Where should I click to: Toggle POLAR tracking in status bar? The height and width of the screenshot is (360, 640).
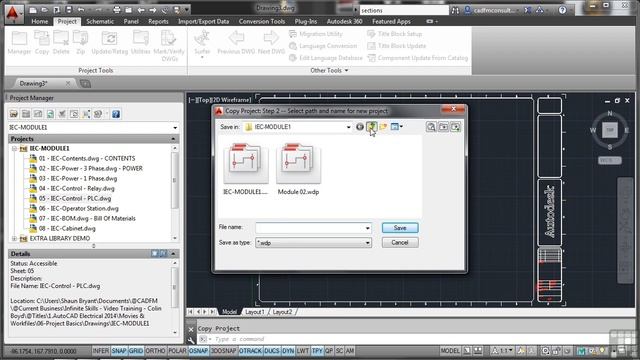click(177, 351)
